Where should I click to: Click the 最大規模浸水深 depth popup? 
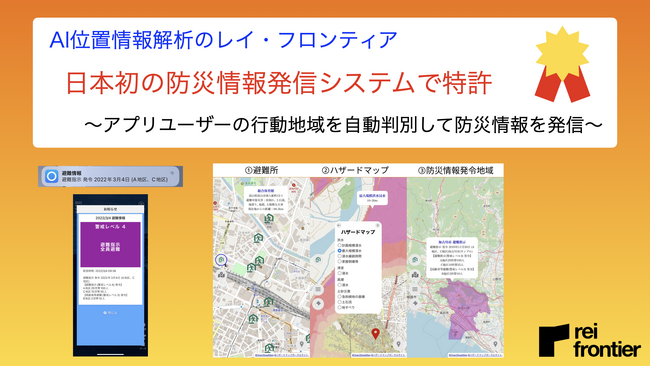[372, 197]
